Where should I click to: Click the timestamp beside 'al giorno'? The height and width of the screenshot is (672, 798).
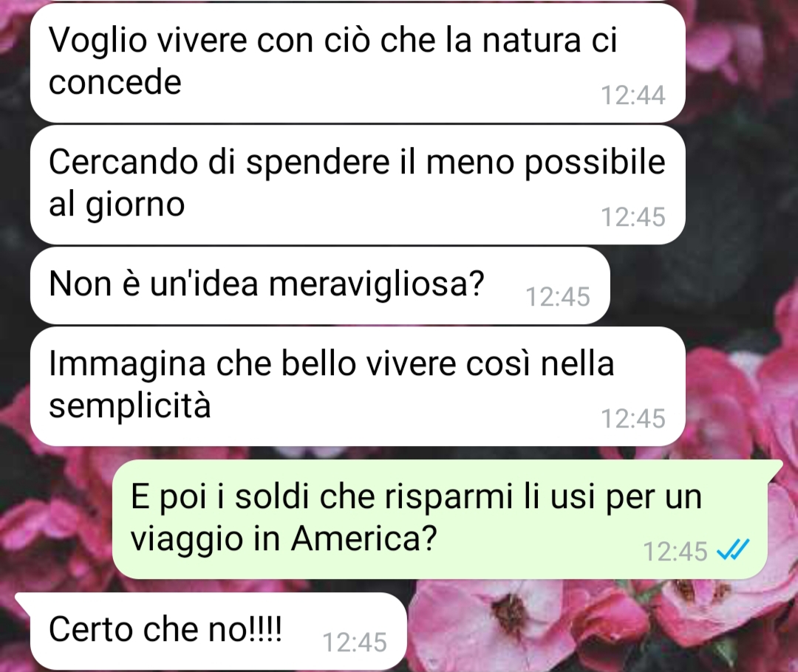[633, 216]
